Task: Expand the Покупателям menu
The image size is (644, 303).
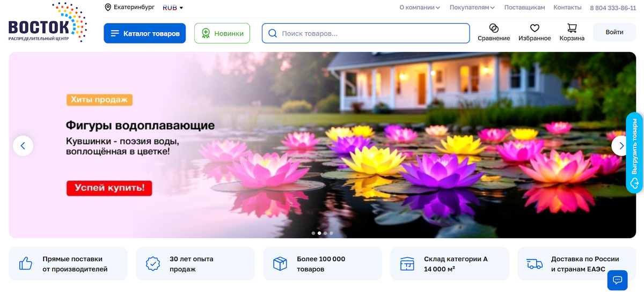Action: (472, 8)
